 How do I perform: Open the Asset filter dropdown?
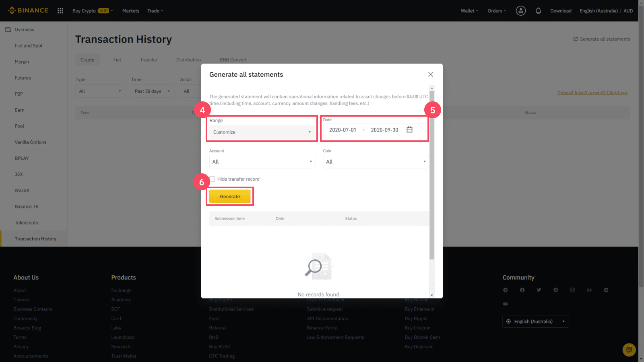click(190, 91)
